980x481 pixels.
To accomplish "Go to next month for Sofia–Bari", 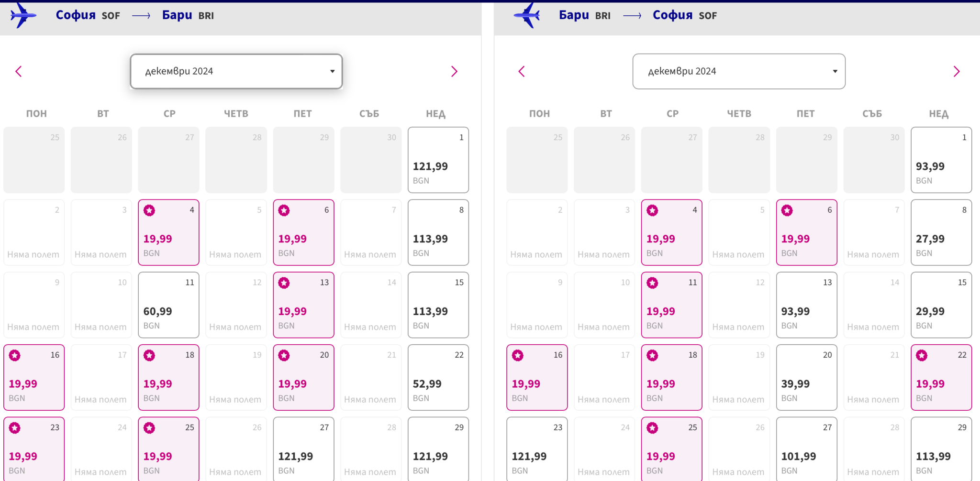I will pyautogui.click(x=454, y=72).
